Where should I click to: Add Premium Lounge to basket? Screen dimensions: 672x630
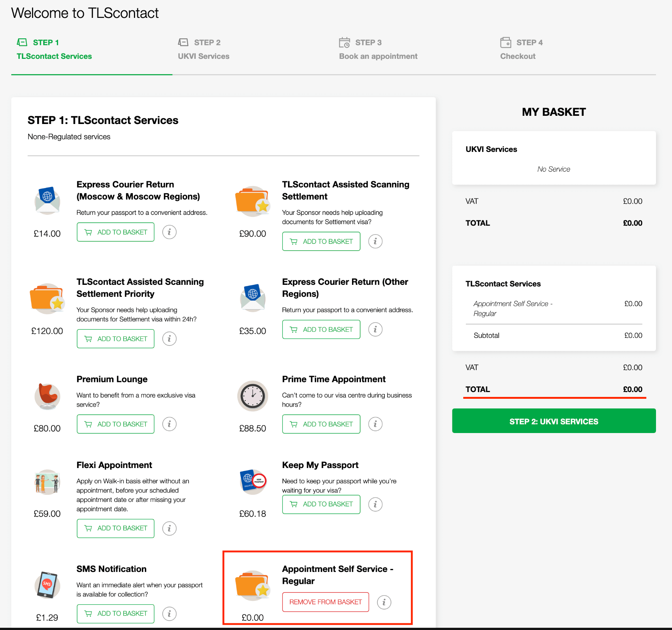(115, 424)
